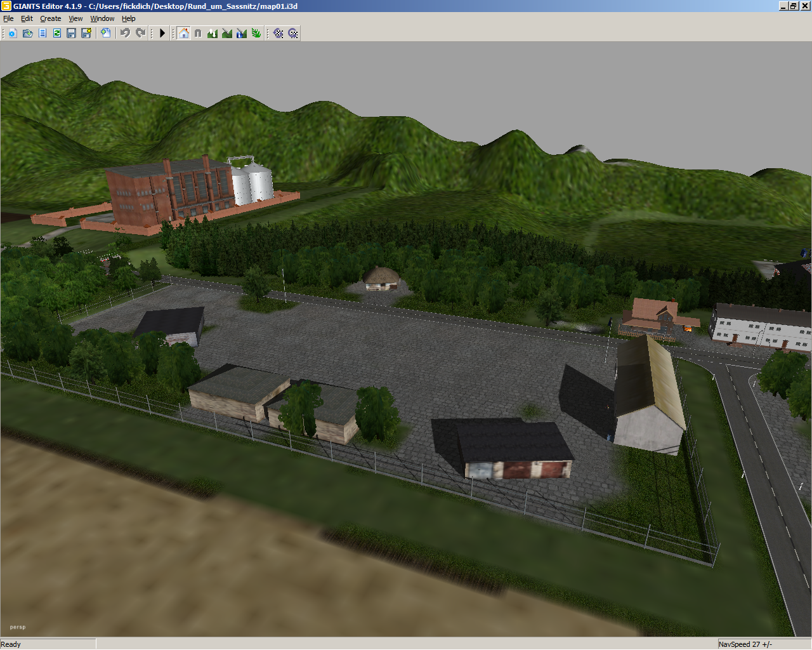Reload the scene with the green refresh icon
The width and height of the screenshot is (812, 650).
(57, 33)
